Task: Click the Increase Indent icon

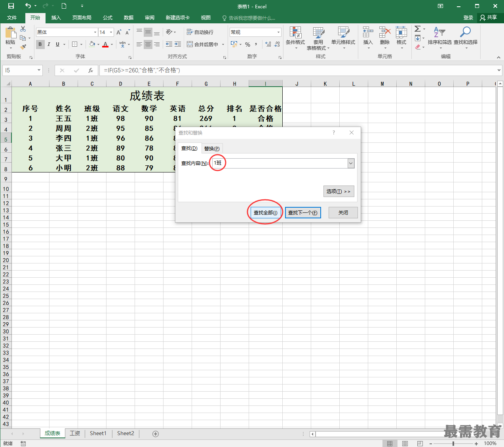Action: tap(178, 44)
